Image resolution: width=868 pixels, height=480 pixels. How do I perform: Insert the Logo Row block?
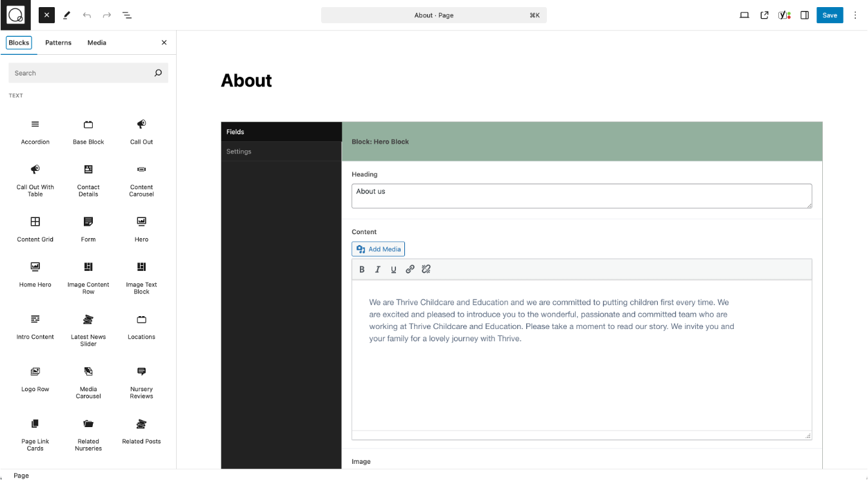tap(35, 379)
